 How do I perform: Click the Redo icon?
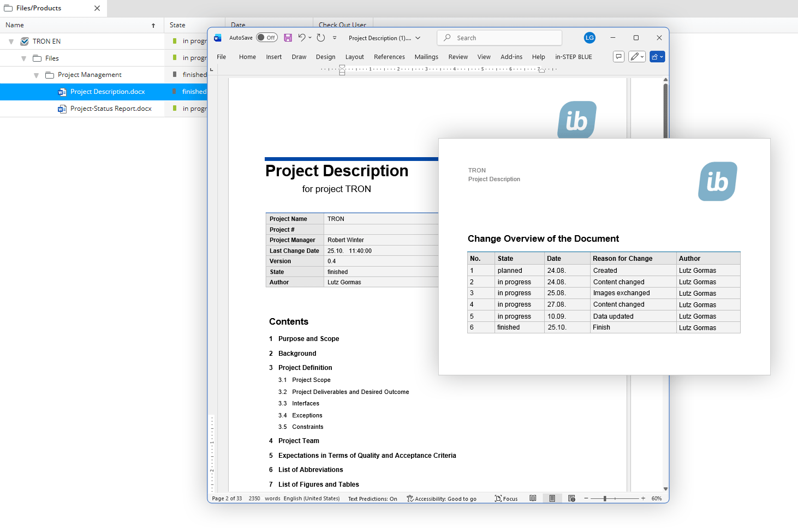pyautogui.click(x=321, y=38)
